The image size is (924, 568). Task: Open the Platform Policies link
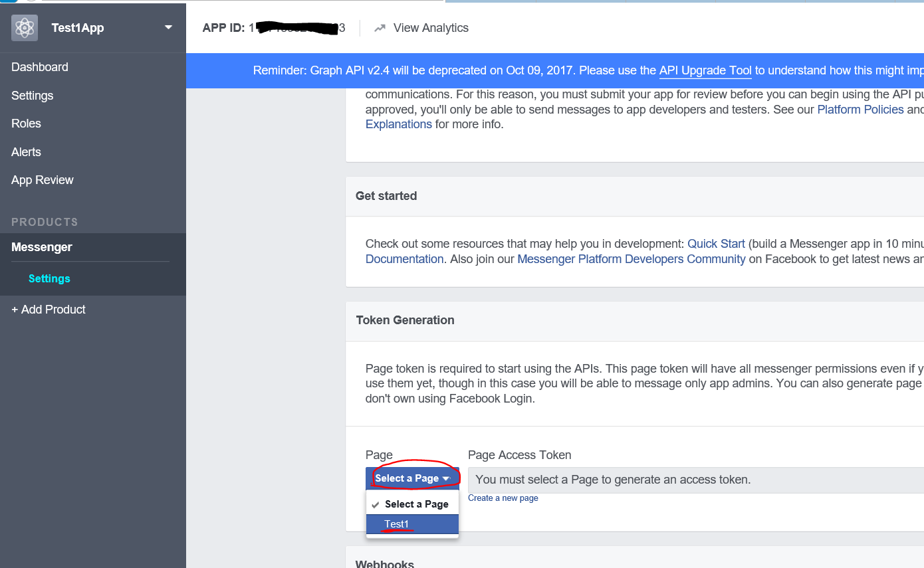[x=860, y=110]
